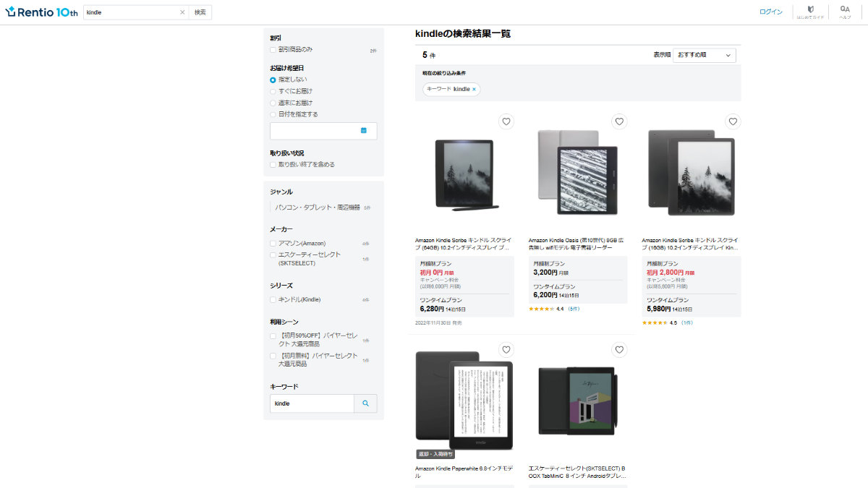The height and width of the screenshot is (488, 868).
Task: Select the 週末にお届け radio option
Action: [273, 103]
